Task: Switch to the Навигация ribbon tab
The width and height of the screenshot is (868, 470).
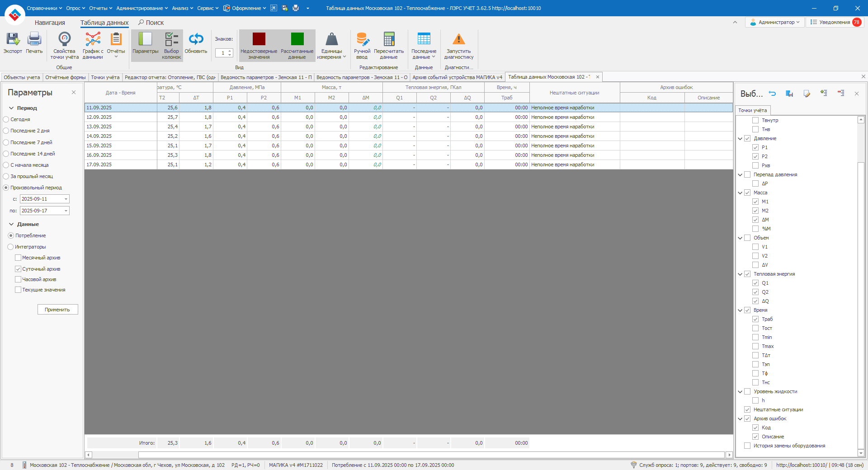Action: point(50,23)
